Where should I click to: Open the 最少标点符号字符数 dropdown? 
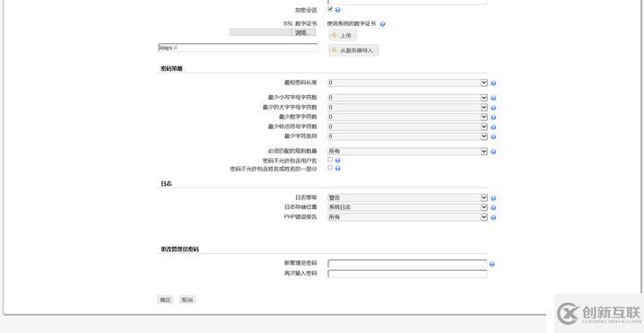[407, 127]
